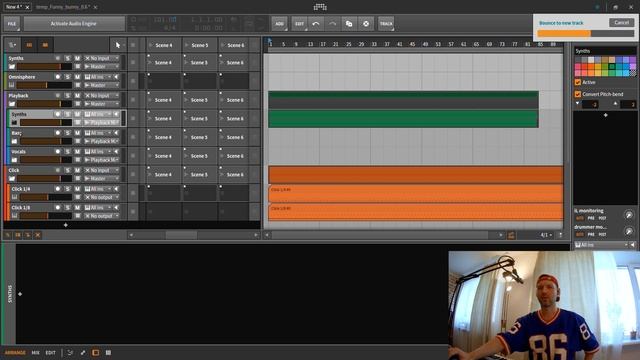Image resolution: width=640 pixels, height=360 pixels.
Task: Open the ADD menu
Action: 280,24
